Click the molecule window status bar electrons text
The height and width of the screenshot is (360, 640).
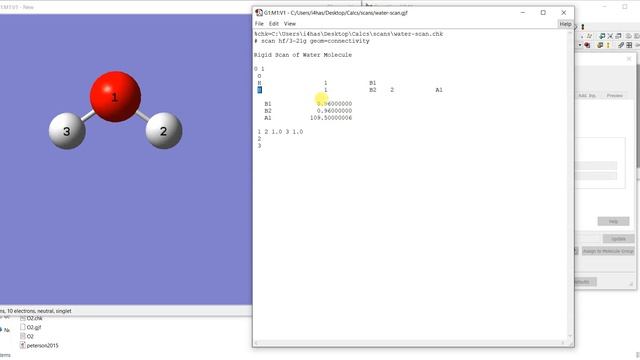[36, 311]
